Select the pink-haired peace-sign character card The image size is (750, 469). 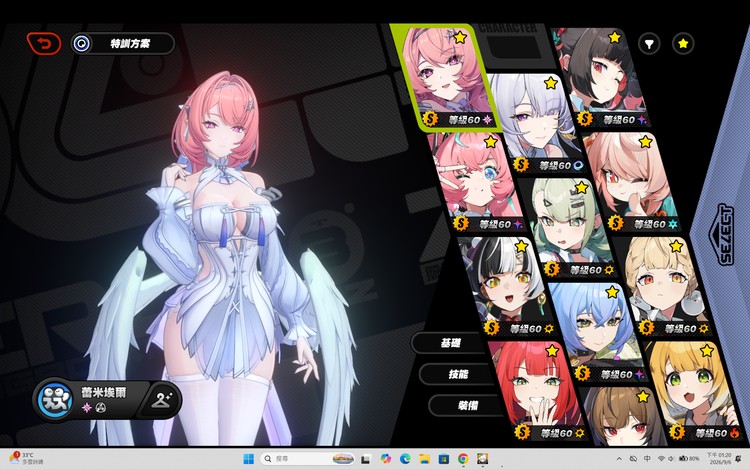[x=475, y=182]
